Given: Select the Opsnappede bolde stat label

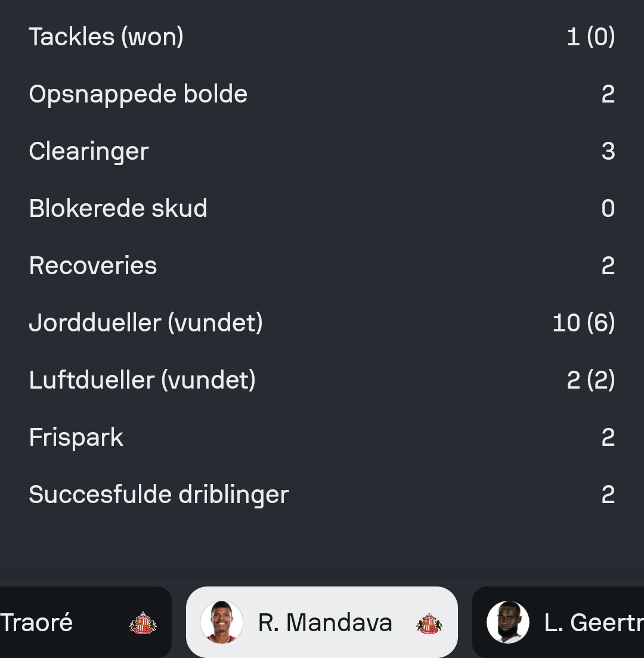Looking at the screenshot, I should tap(138, 94).
